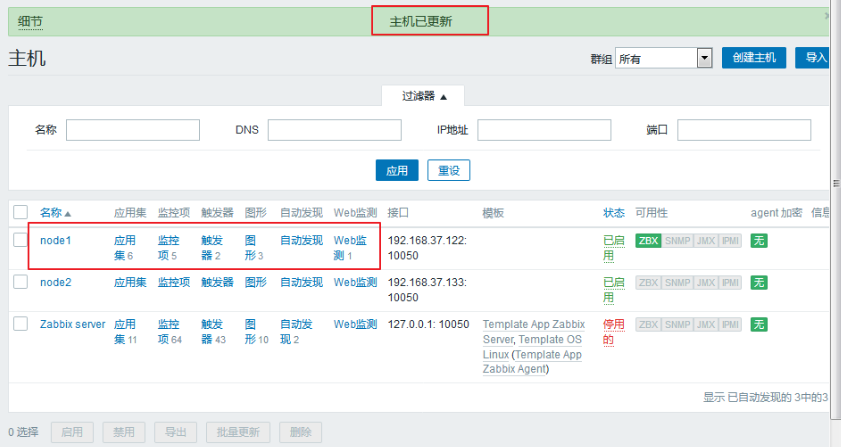Focus the IP地址 filter field
841x447 pixels.
point(544,130)
